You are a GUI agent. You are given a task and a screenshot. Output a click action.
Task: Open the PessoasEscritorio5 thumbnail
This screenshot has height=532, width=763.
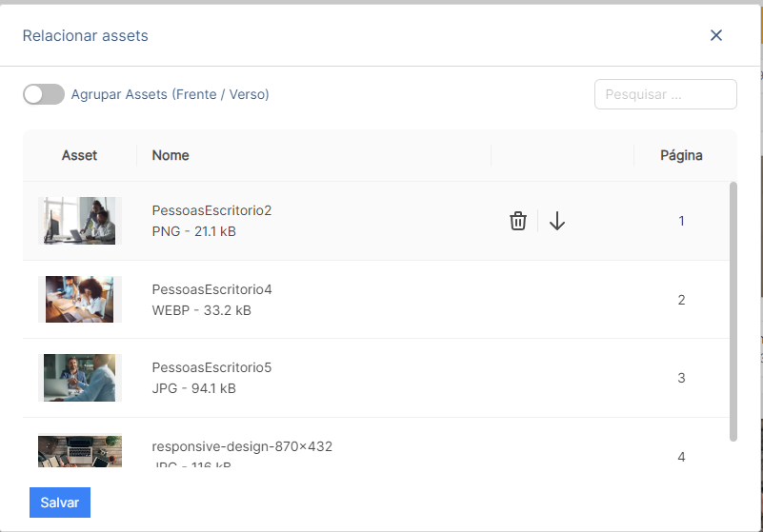click(x=80, y=378)
